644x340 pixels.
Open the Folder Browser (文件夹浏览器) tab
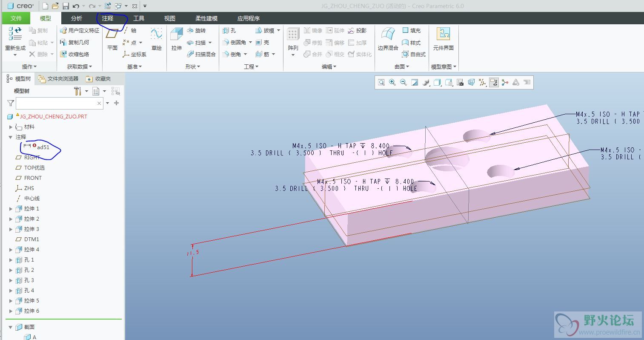point(58,79)
